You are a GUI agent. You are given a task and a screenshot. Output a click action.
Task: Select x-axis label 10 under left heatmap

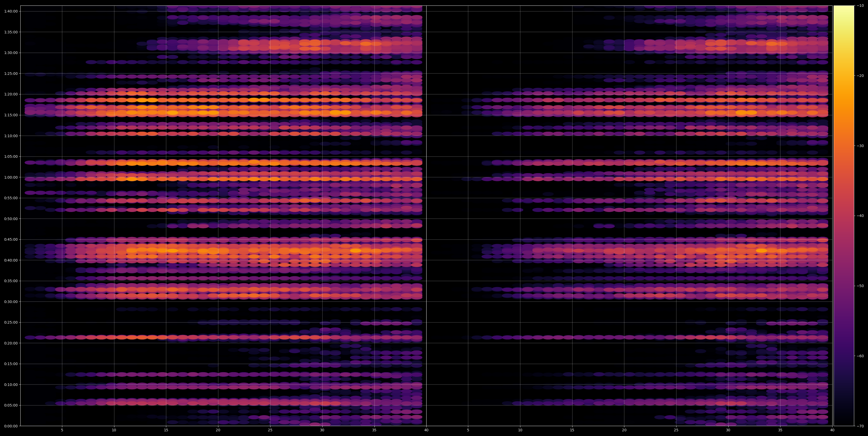114,430
